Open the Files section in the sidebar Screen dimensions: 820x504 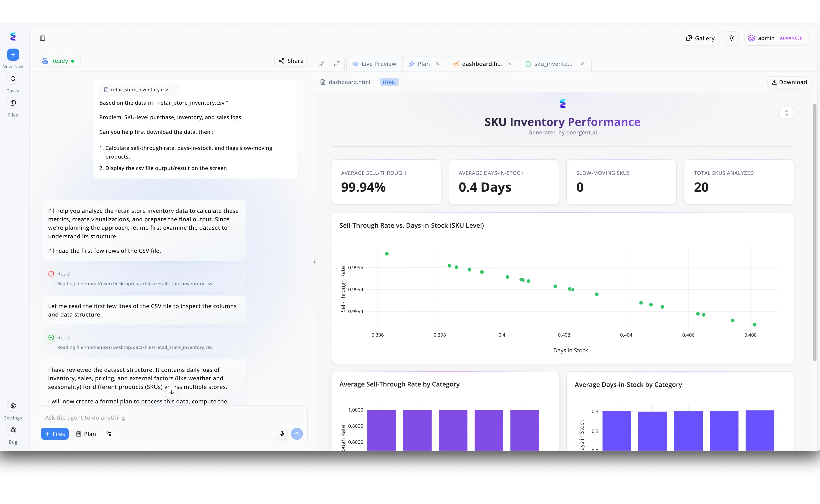13,103
